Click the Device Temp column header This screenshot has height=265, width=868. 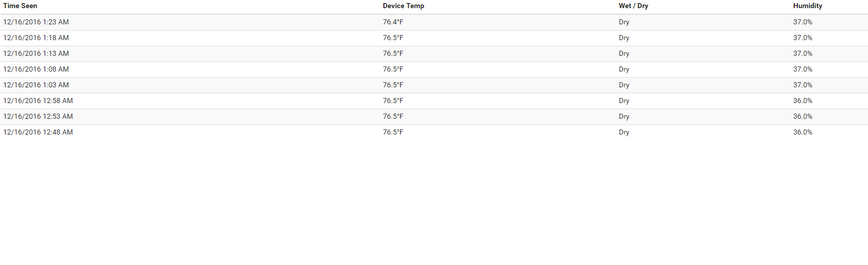(403, 6)
